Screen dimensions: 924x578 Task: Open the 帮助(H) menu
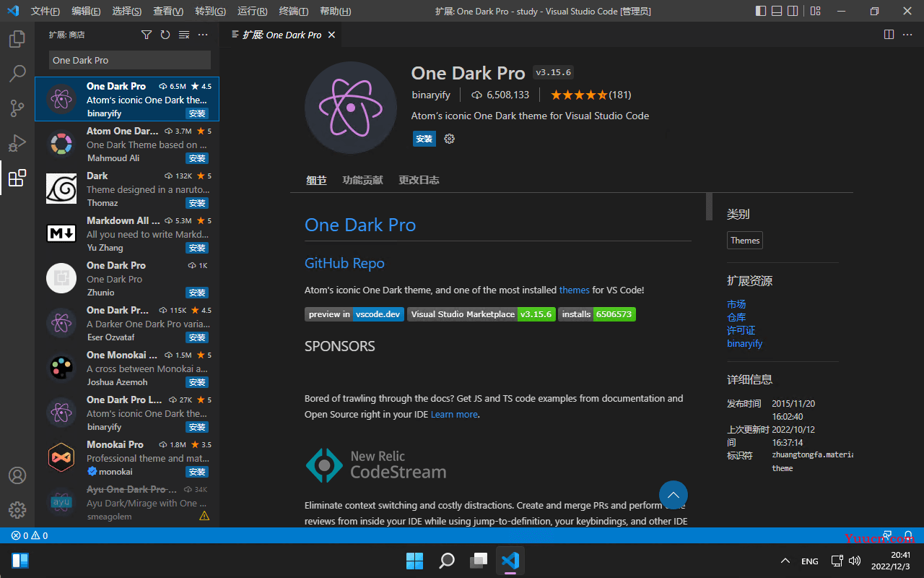point(335,11)
